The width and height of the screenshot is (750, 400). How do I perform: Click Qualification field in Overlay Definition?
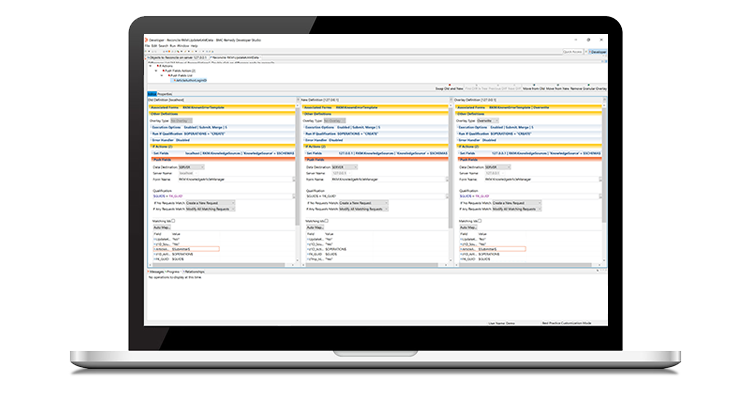[530, 196]
